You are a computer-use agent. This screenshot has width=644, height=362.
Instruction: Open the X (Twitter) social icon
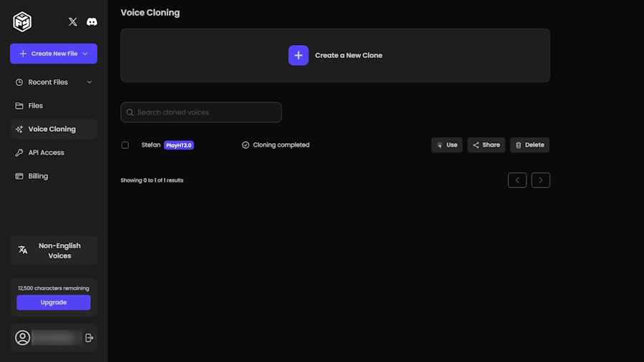pyautogui.click(x=73, y=21)
